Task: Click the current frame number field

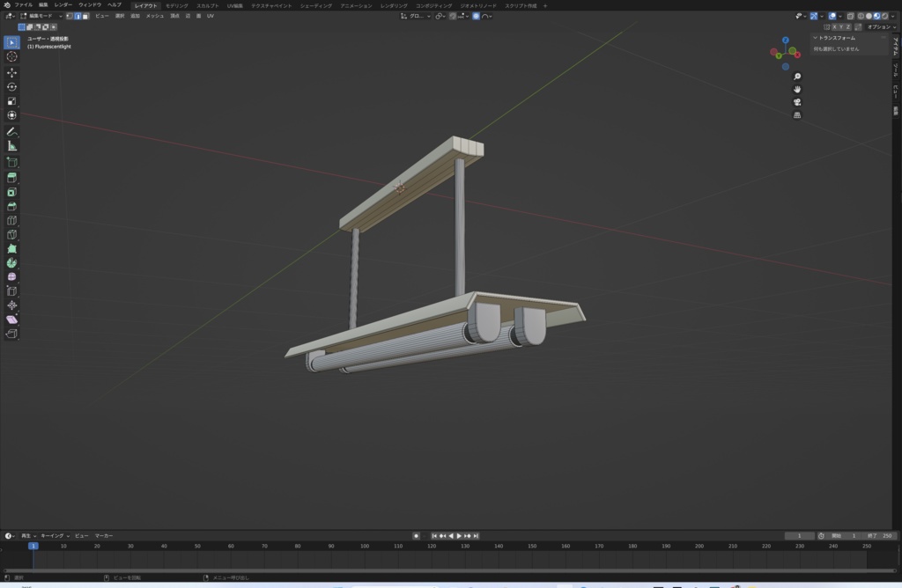Action: pyautogui.click(x=797, y=535)
